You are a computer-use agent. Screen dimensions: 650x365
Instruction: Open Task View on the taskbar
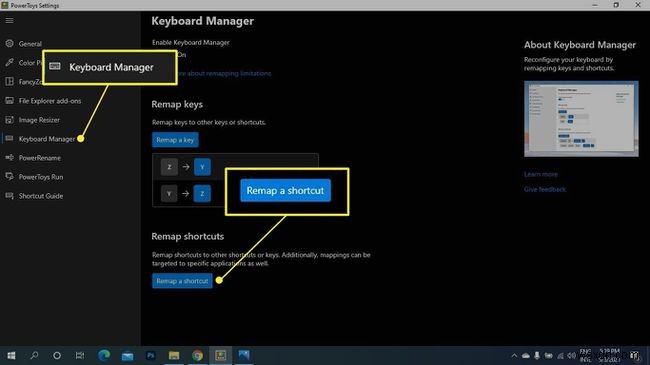(x=80, y=355)
